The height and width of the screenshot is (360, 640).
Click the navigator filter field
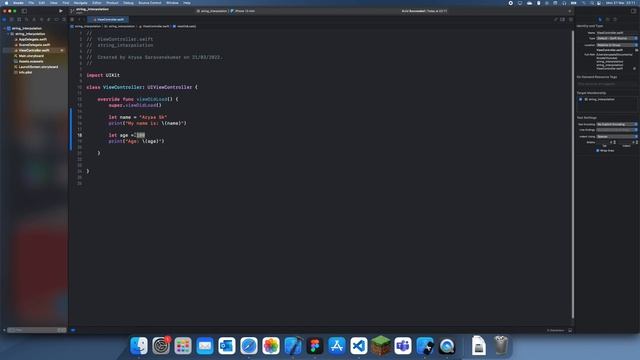37,330
